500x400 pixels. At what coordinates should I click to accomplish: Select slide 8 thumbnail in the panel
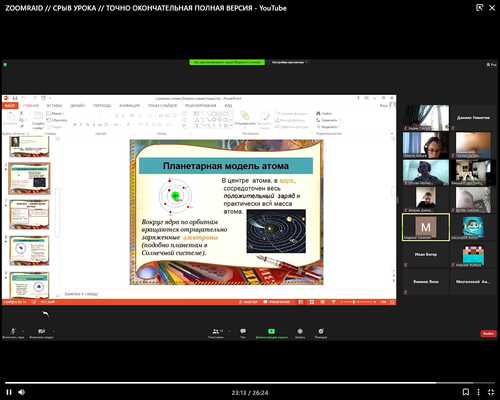tap(29, 251)
